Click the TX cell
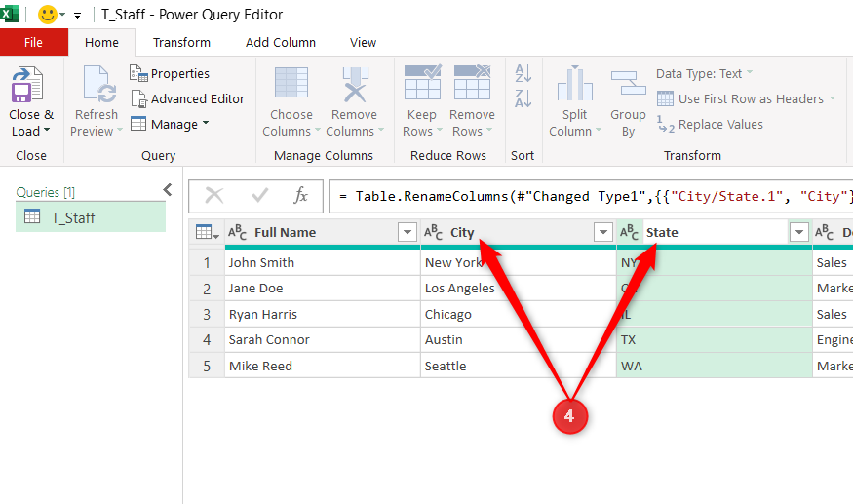This screenshot has height=504, width=853. (715, 340)
